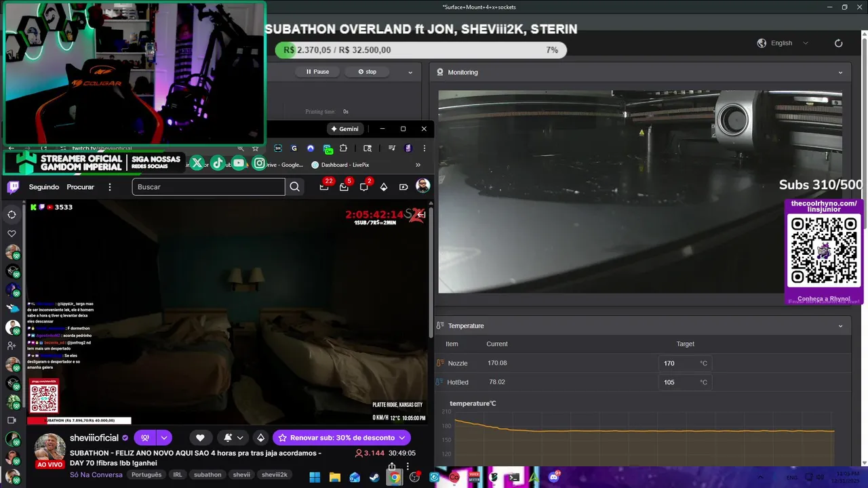Click the heart icon in Twitch sidebar
The image size is (868, 488).
pyautogui.click(x=12, y=234)
